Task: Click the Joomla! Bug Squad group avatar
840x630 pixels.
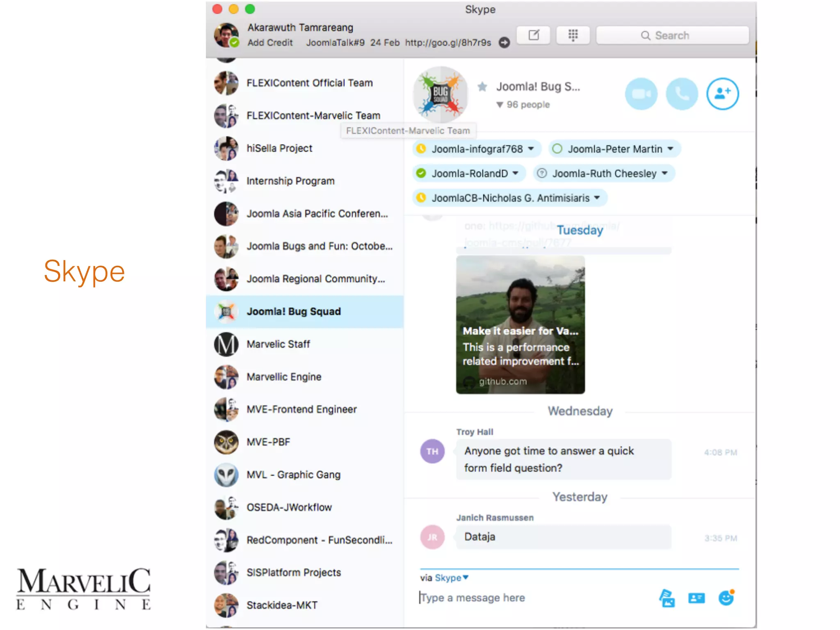Action: [x=441, y=95]
